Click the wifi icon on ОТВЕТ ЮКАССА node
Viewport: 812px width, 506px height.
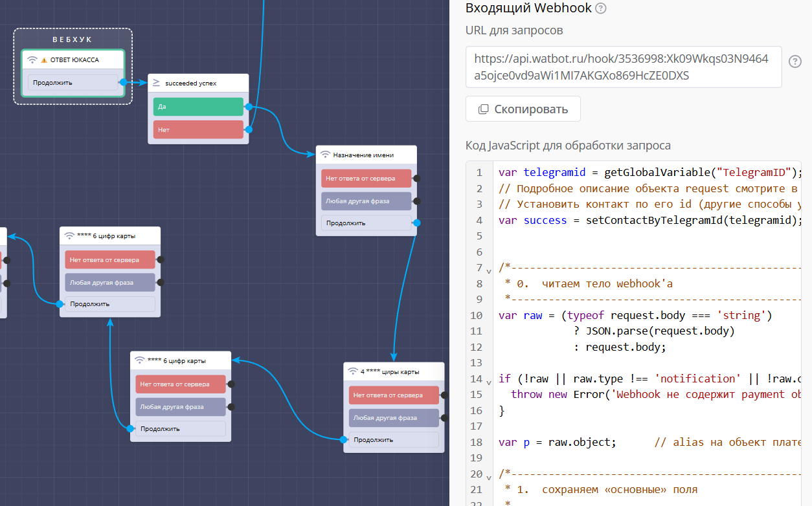click(32, 60)
